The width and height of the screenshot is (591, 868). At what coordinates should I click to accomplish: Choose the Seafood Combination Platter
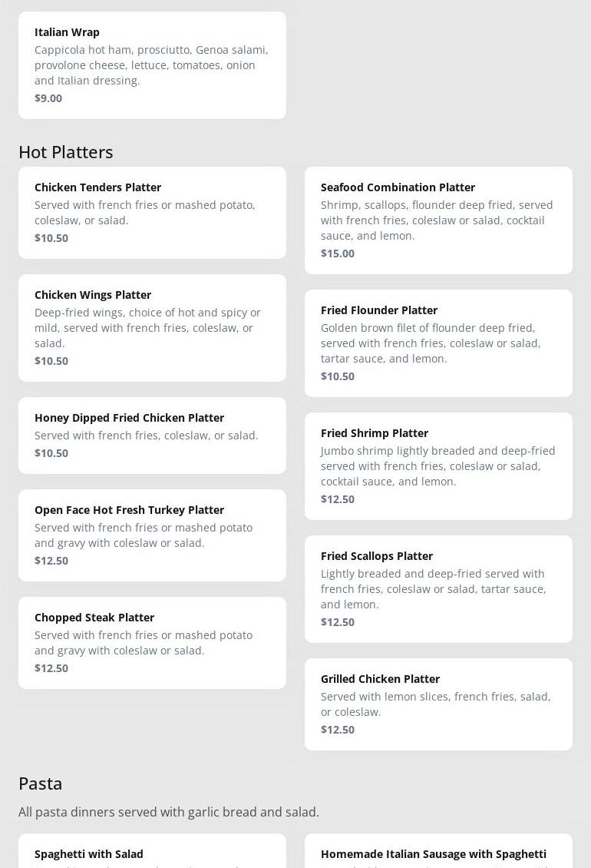[x=438, y=220]
